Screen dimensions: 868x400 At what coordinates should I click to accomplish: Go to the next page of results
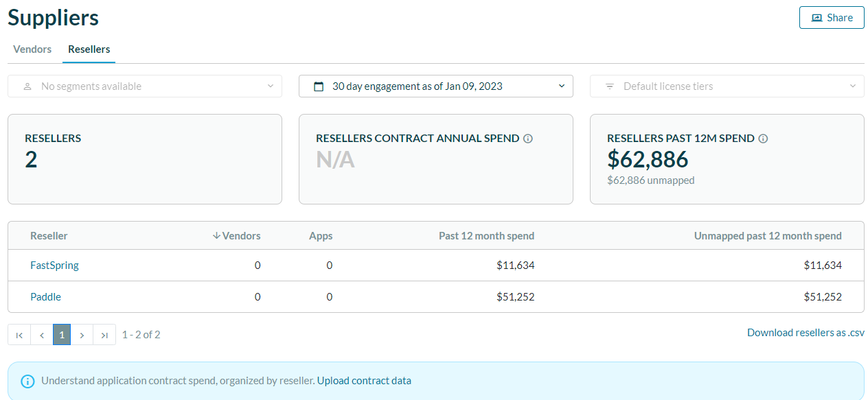82,335
